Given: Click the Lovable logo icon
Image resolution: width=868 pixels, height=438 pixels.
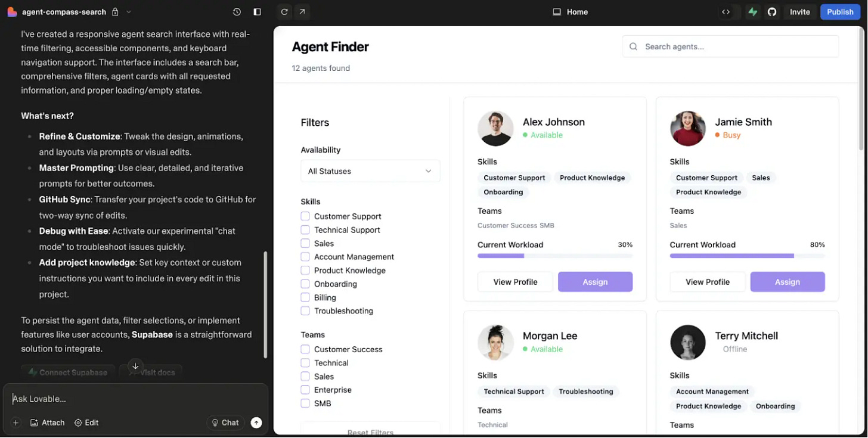Looking at the screenshot, I should pyautogui.click(x=12, y=12).
